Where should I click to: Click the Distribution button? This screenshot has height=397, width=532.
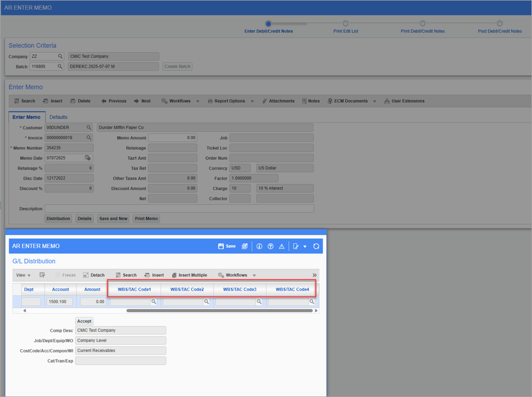tap(58, 219)
